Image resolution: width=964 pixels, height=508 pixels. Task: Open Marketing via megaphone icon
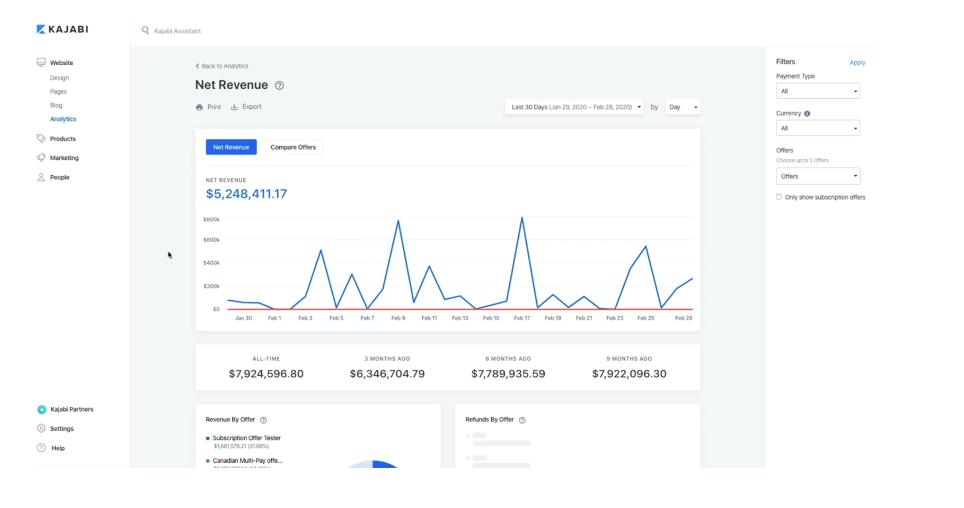pyautogui.click(x=41, y=157)
